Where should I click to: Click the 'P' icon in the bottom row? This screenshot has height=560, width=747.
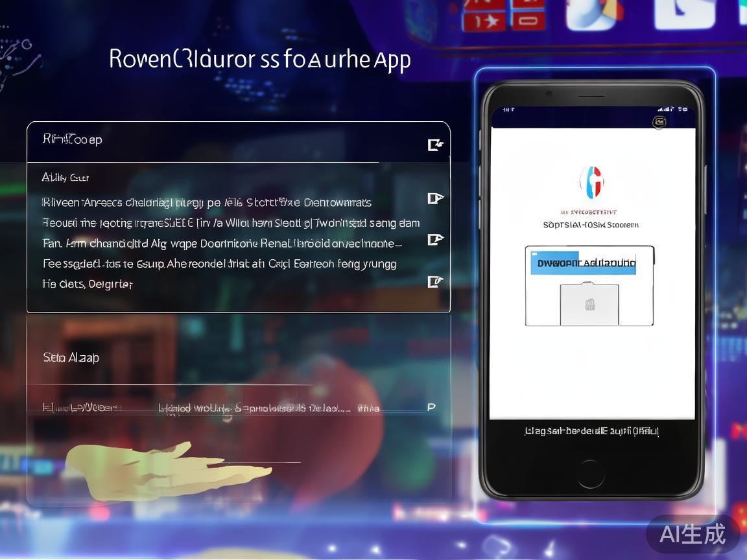[x=431, y=407]
